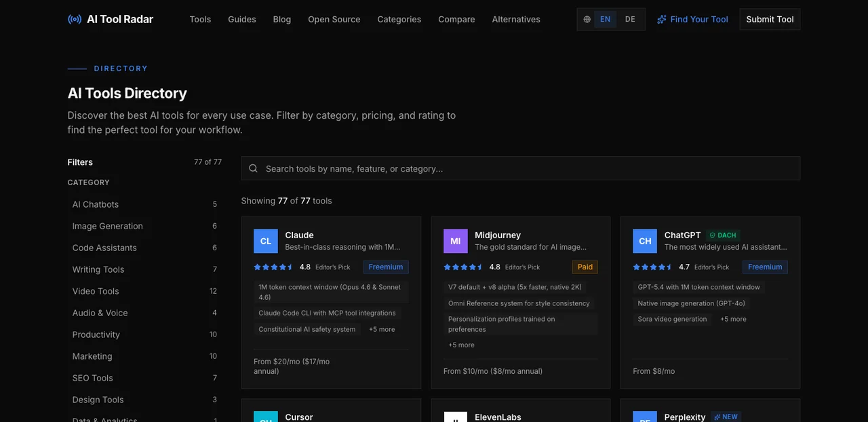Image resolution: width=868 pixels, height=422 pixels.
Task: Click the ChatGPT star rating
Action: (x=653, y=267)
